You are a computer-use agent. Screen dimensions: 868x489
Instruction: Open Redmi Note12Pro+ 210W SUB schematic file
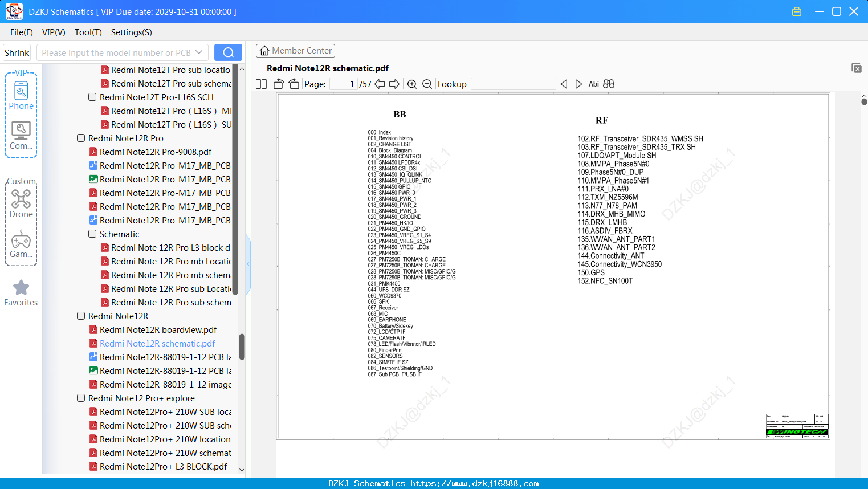[160, 426]
